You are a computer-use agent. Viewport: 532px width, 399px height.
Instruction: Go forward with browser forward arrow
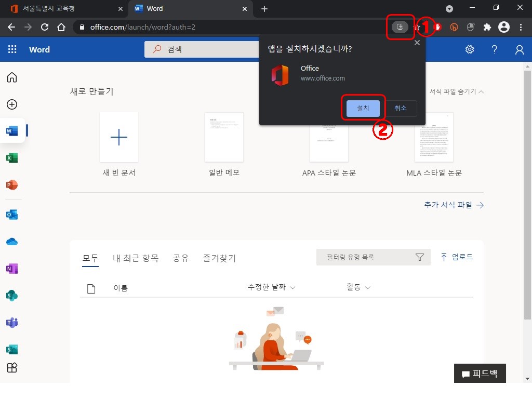tap(28, 27)
